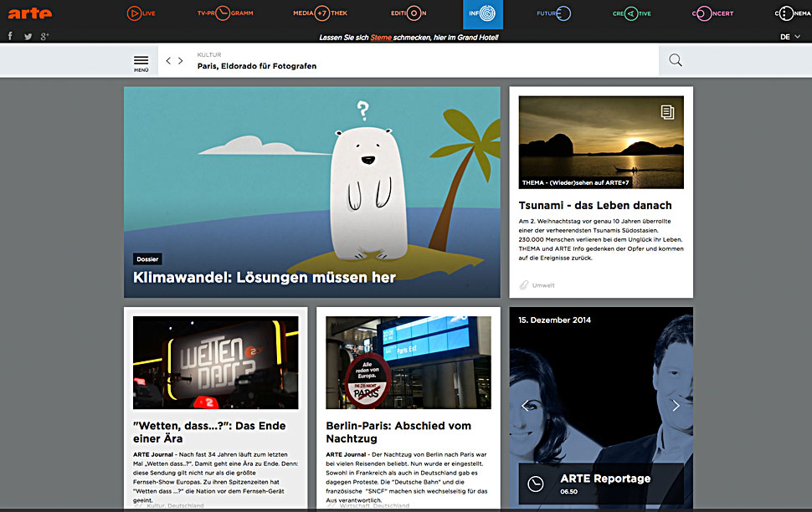This screenshot has width=812, height=512.
Task: Click the Umwelt tag link
Action: coord(543,285)
